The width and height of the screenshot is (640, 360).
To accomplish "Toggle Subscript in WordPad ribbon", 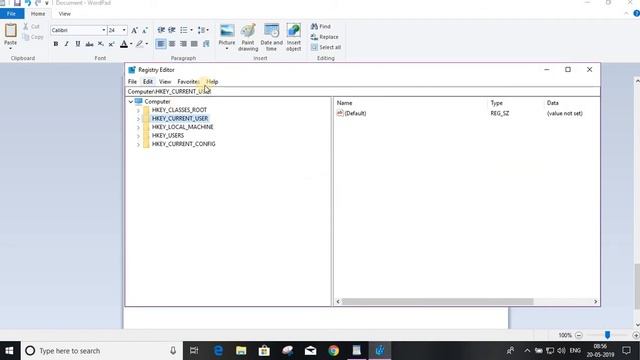I will pyautogui.click(x=100, y=44).
